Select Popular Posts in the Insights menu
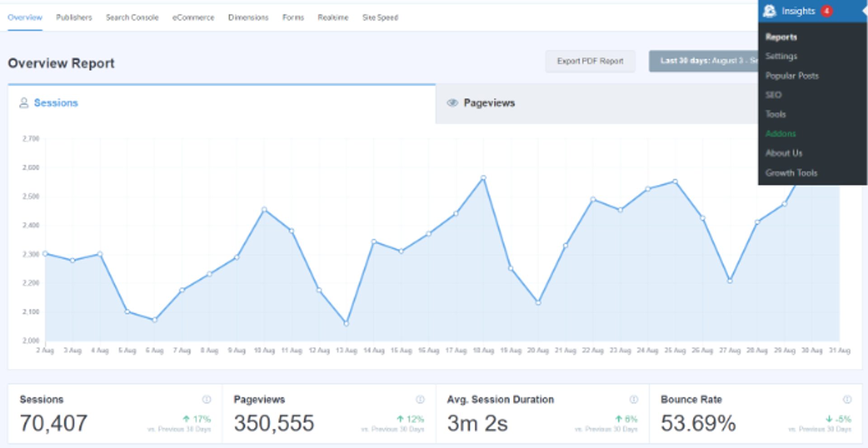The height and width of the screenshot is (448, 868). pyautogui.click(x=792, y=76)
